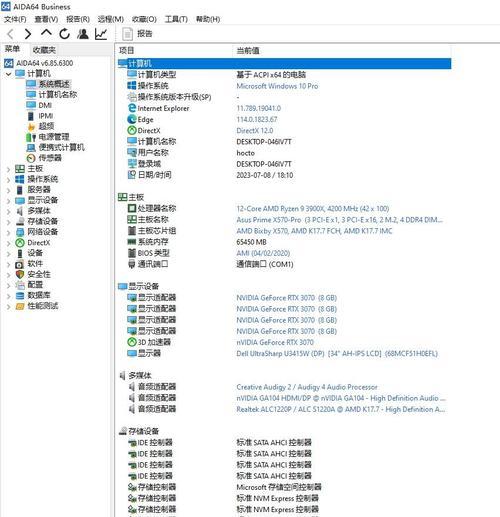Expand the DirectX tree node
Screen dimensions: 500x517
(x=8, y=243)
